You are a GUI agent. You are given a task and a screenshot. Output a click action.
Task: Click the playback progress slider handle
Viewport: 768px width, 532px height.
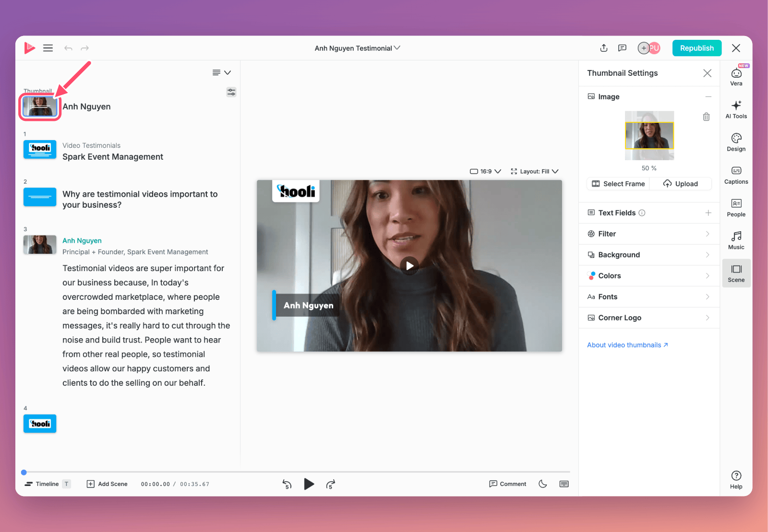pos(24,473)
